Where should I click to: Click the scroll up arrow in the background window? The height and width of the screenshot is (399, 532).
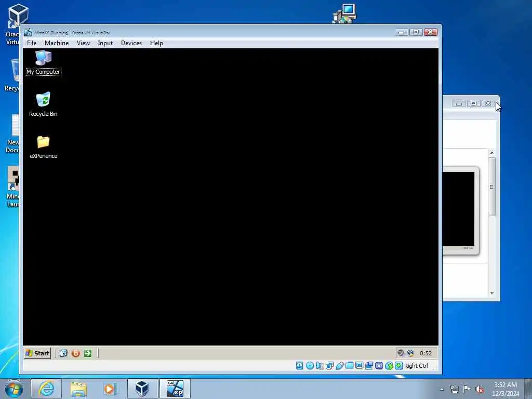click(492, 153)
